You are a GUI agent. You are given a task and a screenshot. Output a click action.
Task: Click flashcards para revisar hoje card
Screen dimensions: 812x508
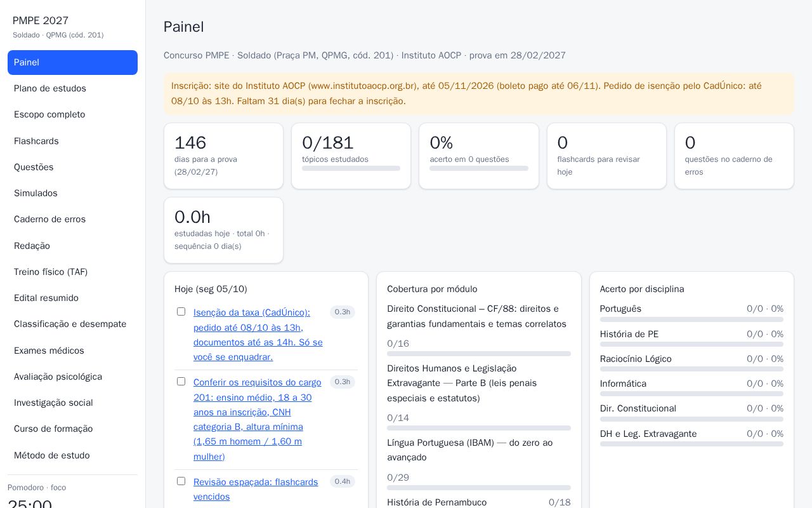[606, 156]
